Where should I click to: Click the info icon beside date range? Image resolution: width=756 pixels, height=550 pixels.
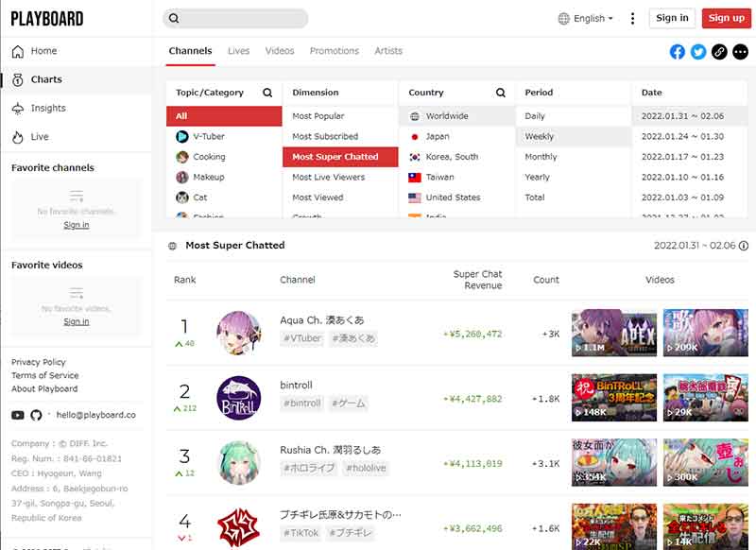pyautogui.click(x=744, y=246)
